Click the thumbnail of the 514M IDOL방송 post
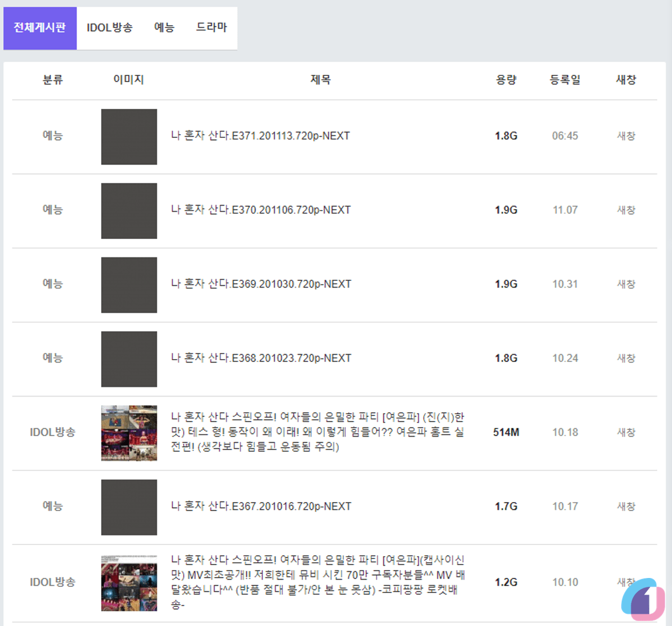Image resolution: width=672 pixels, height=626 pixels. (129, 433)
